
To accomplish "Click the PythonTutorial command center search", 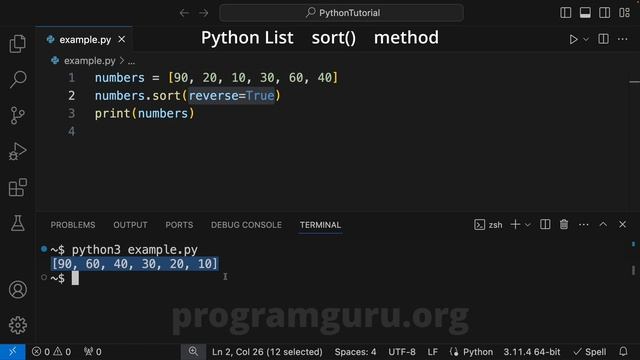I will point(342,13).
